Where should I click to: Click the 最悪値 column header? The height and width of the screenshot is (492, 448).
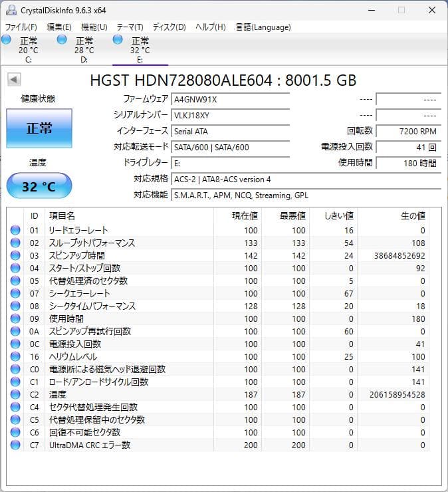coord(286,215)
